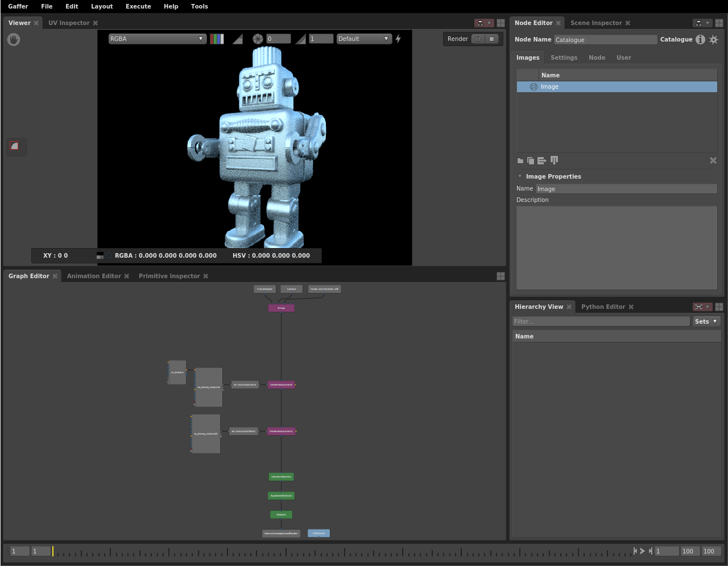
Task: Open the Gaffer application menu
Action: (x=18, y=6)
